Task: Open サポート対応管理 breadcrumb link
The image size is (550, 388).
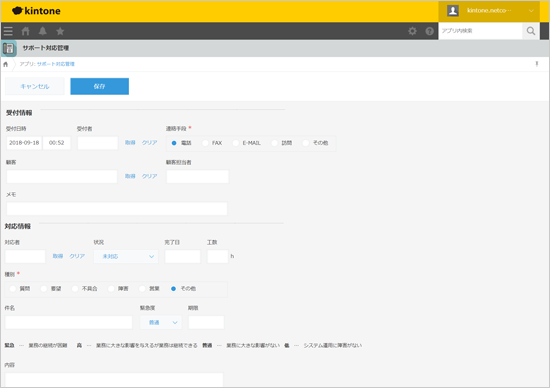Action: (56, 64)
